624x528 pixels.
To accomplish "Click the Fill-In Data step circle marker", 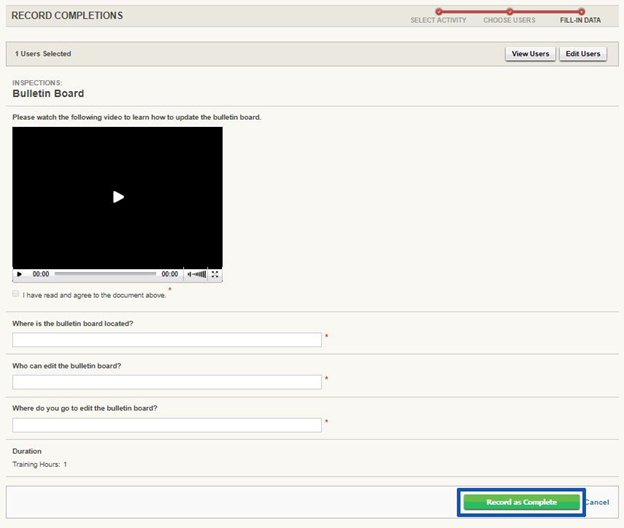I will (581, 12).
